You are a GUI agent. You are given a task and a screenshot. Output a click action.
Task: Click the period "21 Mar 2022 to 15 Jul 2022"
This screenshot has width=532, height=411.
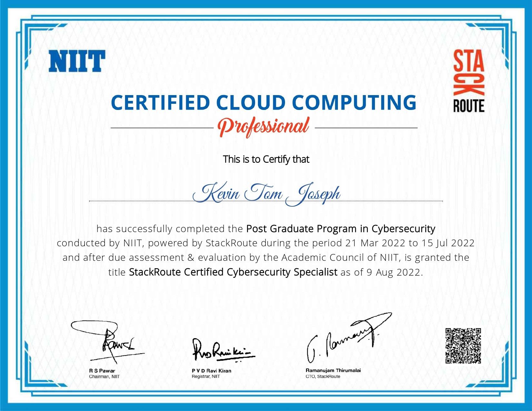tap(410, 243)
